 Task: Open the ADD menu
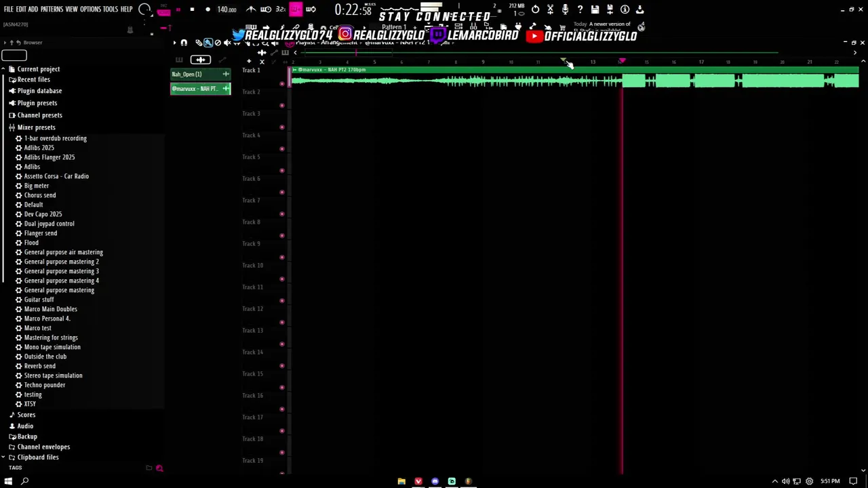point(33,9)
